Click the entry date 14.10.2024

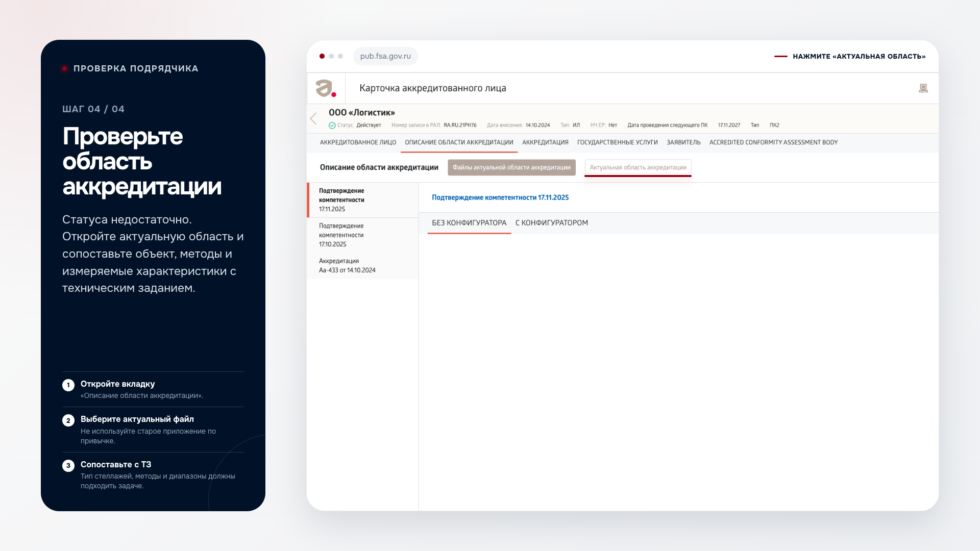point(537,126)
